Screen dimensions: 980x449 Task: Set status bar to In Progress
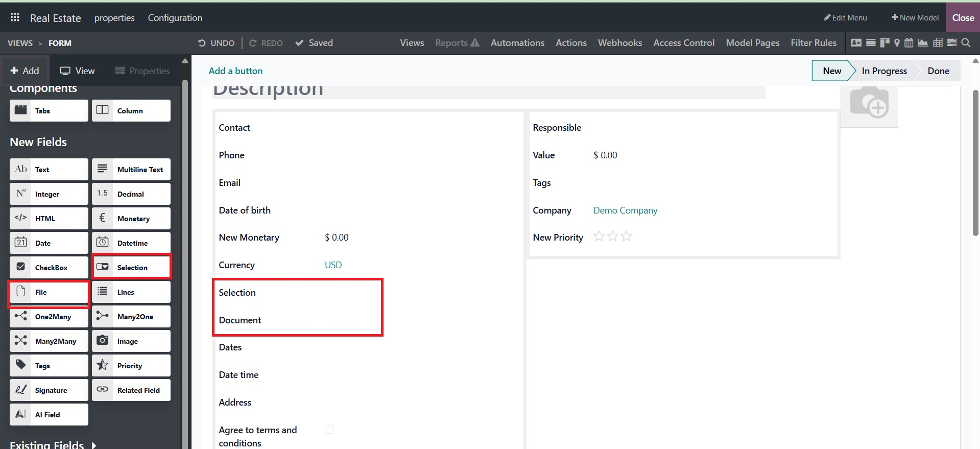point(884,71)
